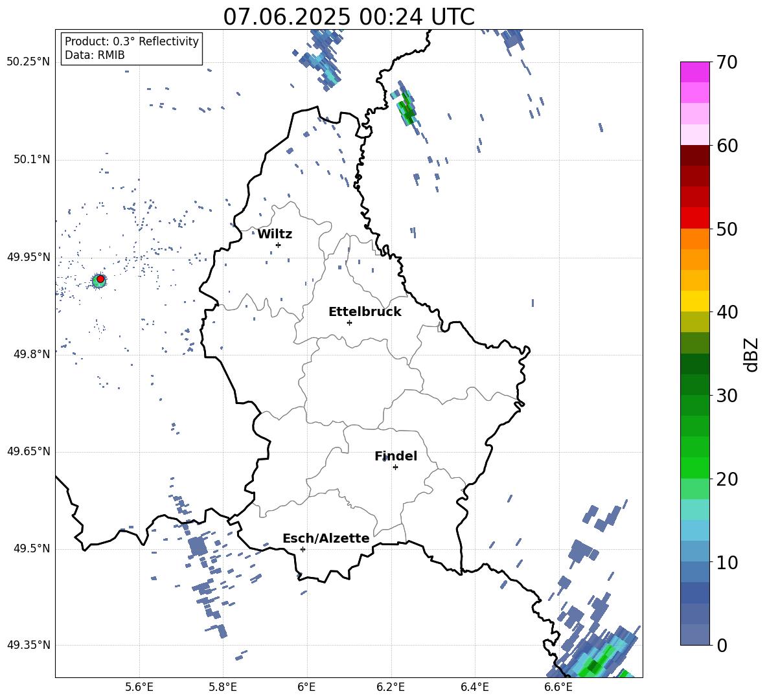Viewport: 767px width, 700px height.
Task: Click the Esch/Alzette city label
Action: pos(326,538)
